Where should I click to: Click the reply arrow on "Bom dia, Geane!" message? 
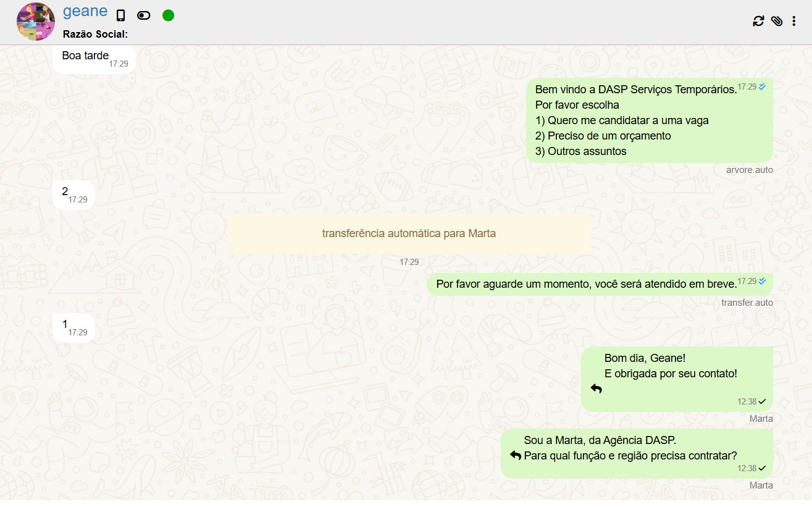coord(596,388)
